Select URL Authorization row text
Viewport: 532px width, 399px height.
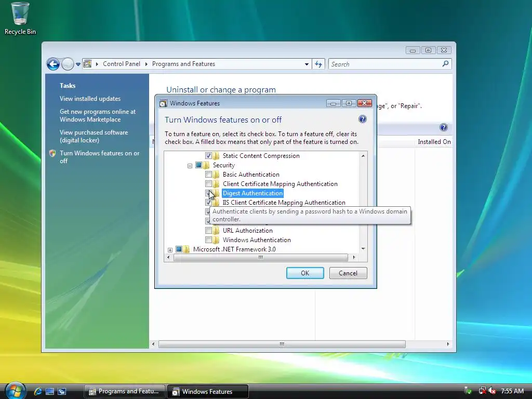pyautogui.click(x=247, y=231)
